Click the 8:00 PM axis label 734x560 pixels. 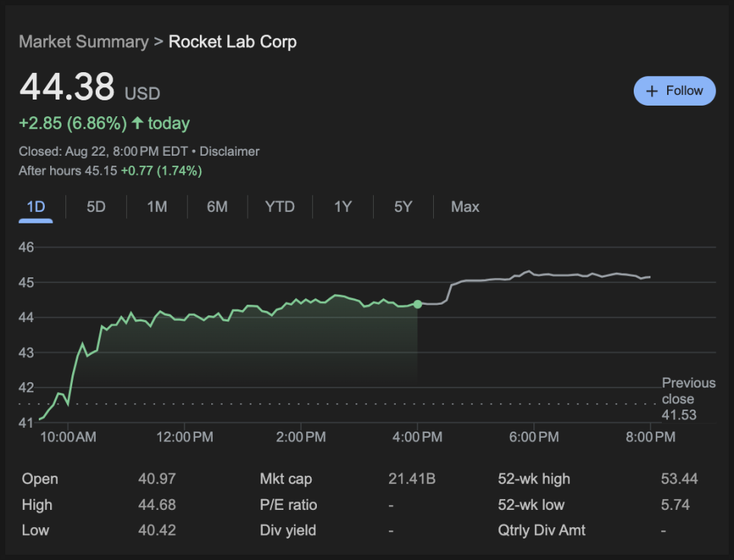[x=650, y=438]
